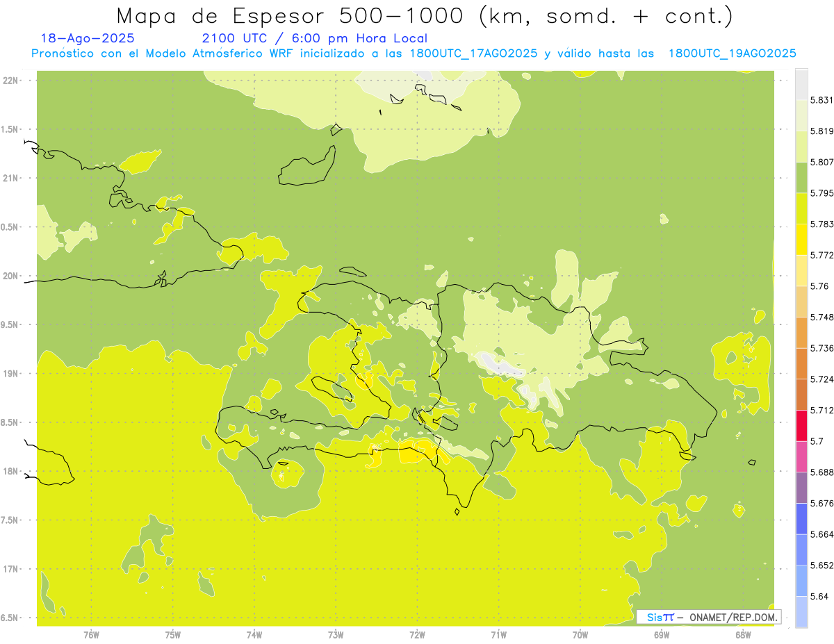Click the 75W longitude label
The width and height of the screenshot is (834, 644).
pos(172,635)
